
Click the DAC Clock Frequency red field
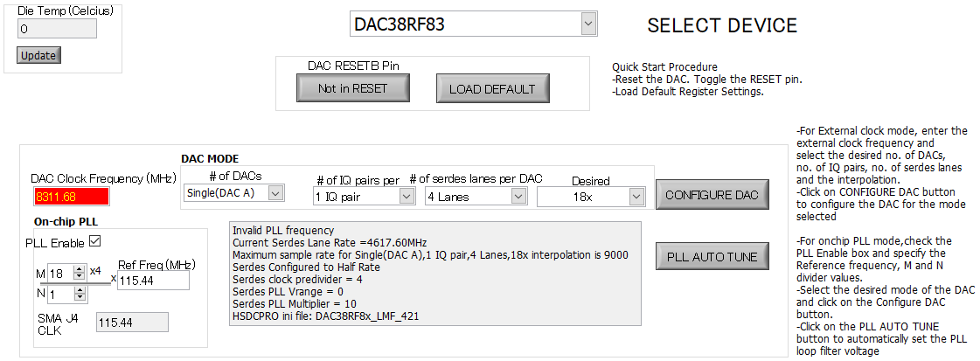coord(72,197)
